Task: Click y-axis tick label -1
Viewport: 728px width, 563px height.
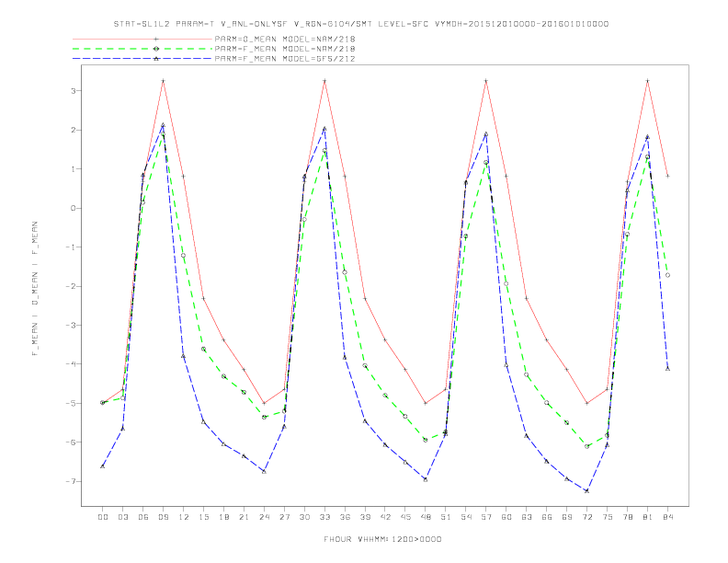Action: [x=71, y=247]
